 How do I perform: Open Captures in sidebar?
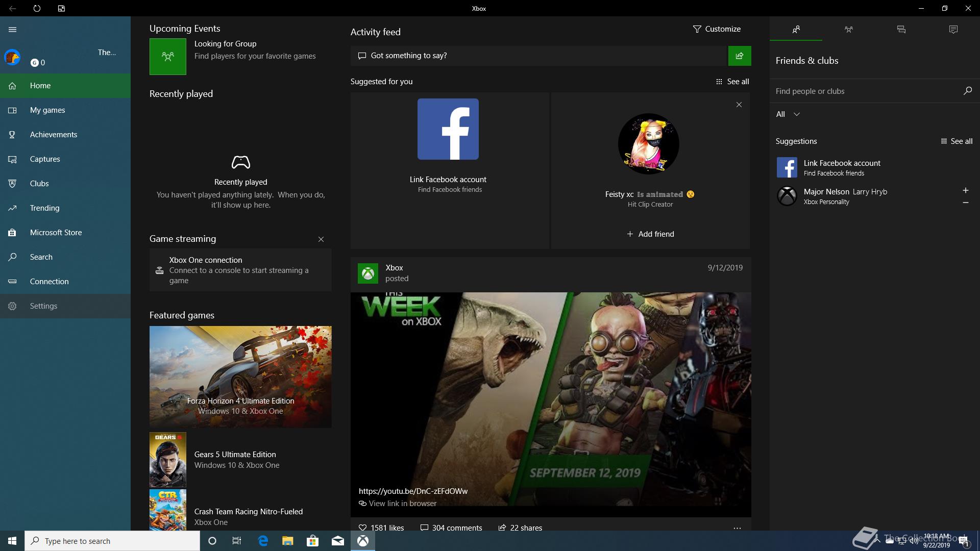coord(65,159)
